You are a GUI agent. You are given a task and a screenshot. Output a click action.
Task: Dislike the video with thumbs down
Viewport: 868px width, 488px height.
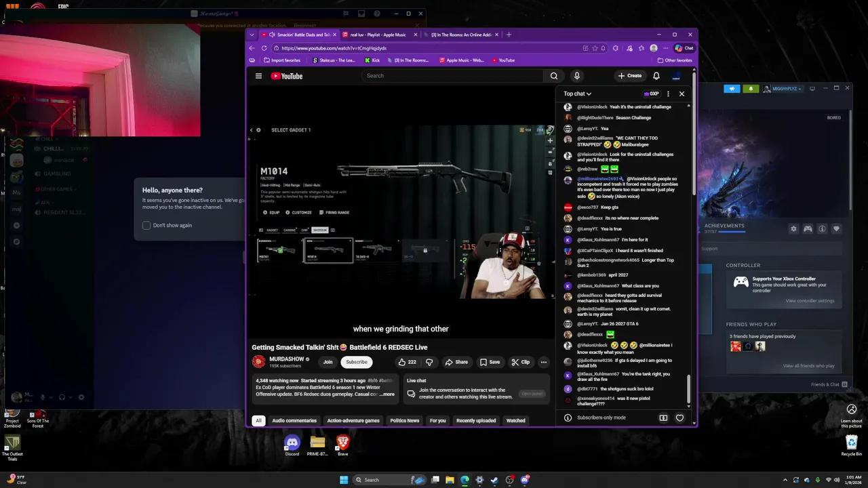tap(429, 362)
